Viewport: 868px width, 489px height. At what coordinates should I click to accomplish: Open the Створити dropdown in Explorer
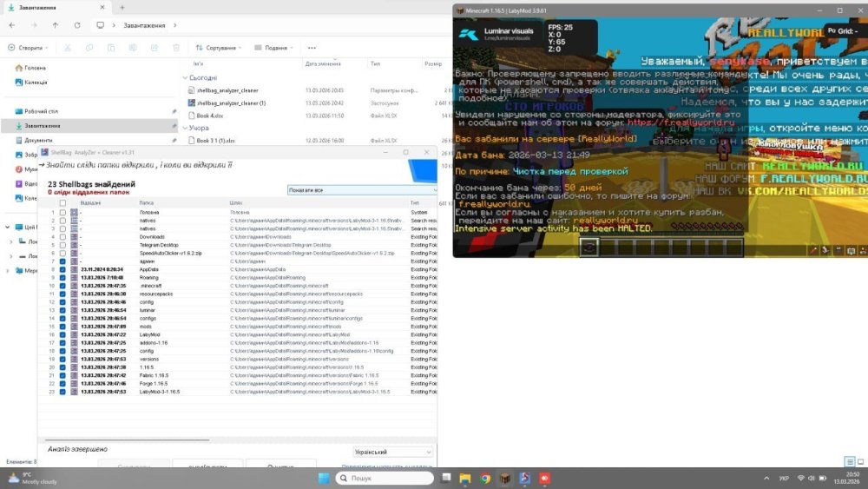tap(28, 48)
